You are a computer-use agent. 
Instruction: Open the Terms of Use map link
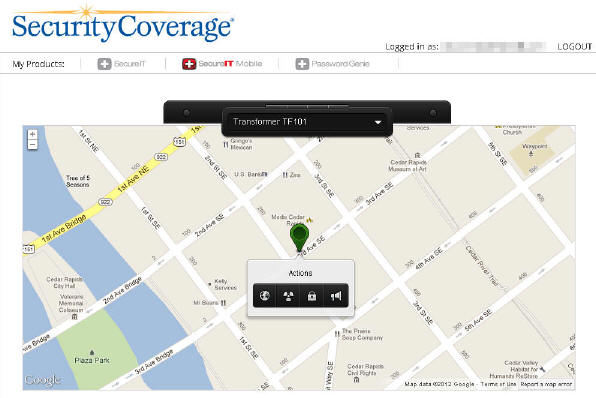498,384
